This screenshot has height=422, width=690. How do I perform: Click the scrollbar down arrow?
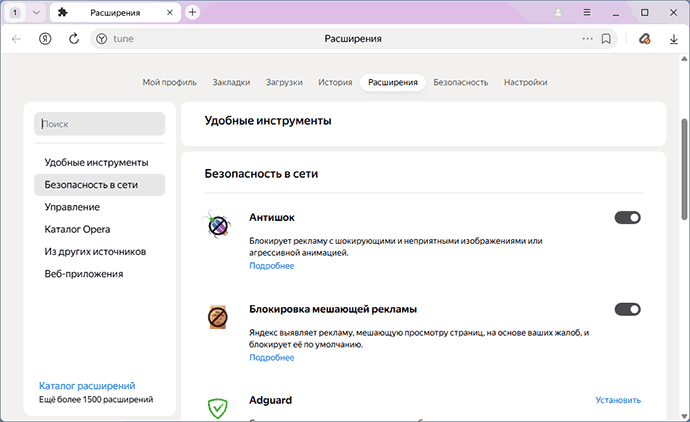[x=684, y=416]
